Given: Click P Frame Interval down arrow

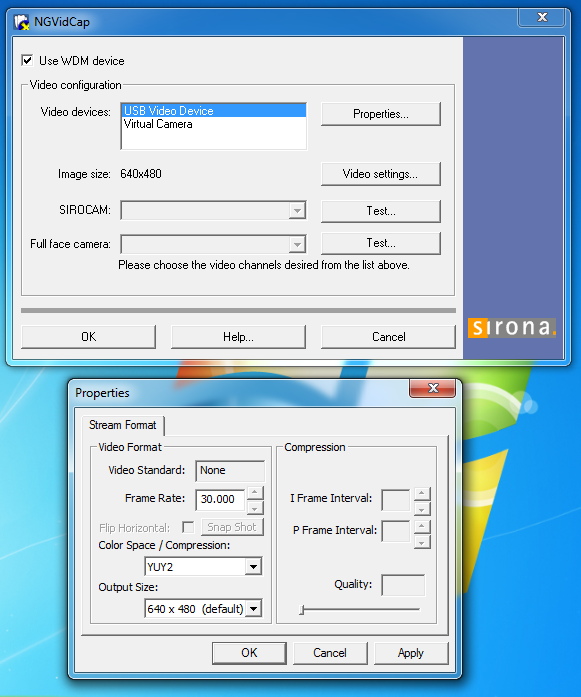Looking at the screenshot, I should 421,542.
